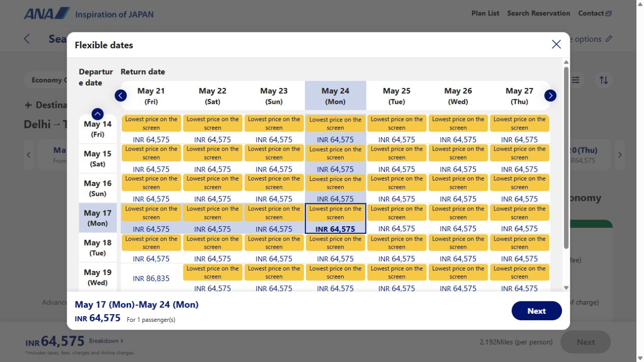This screenshot has width=644, height=362.
Task: Click the edit pencil icon beside options
Action: point(609,39)
